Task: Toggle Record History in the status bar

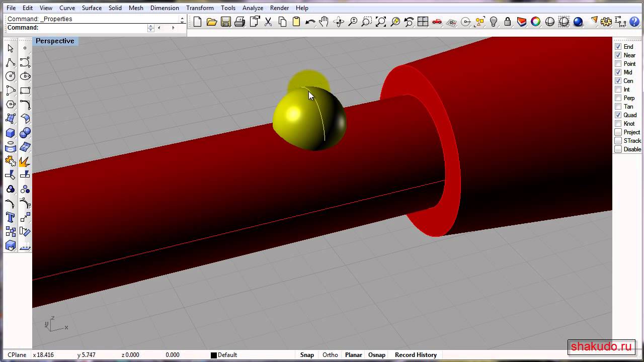Action: click(416, 355)
